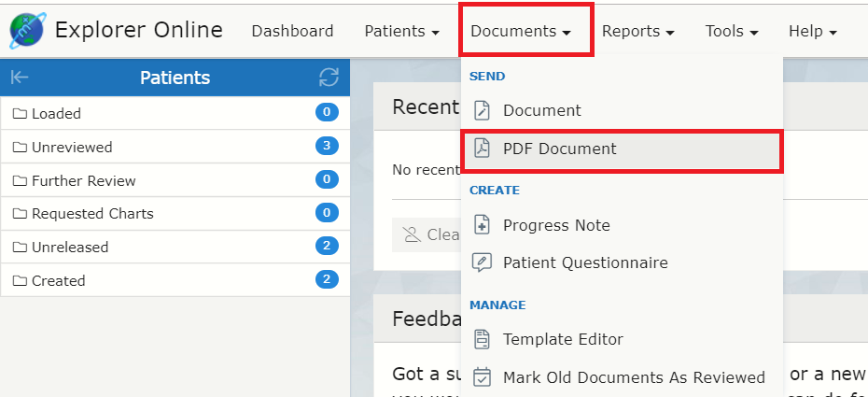Image resolution: width=868 pixels, height=397 pixels.
Task: Click the Progress Note plus page icon
Action: [x=483, y=225]
